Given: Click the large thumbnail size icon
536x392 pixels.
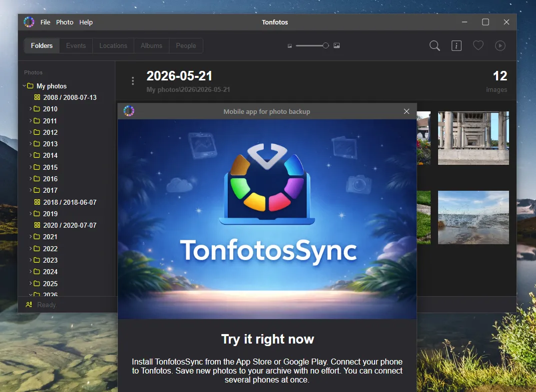Looking at the screenshot, I should click(x=337, y=45).
